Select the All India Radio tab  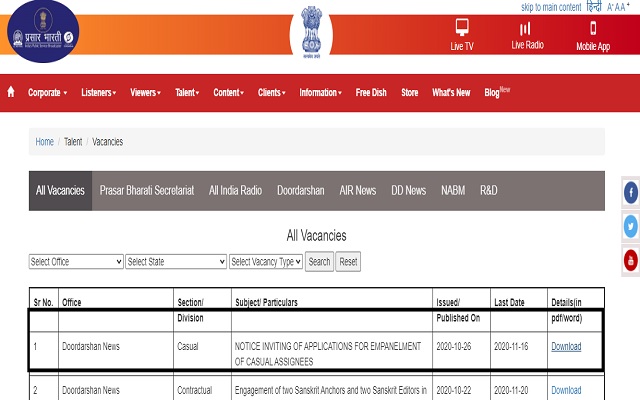coord(235,191)
